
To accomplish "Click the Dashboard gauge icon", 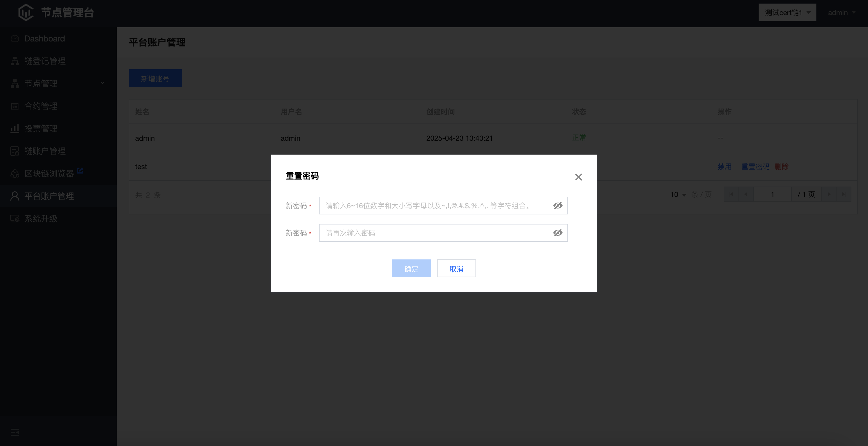I will pos(15,39).
